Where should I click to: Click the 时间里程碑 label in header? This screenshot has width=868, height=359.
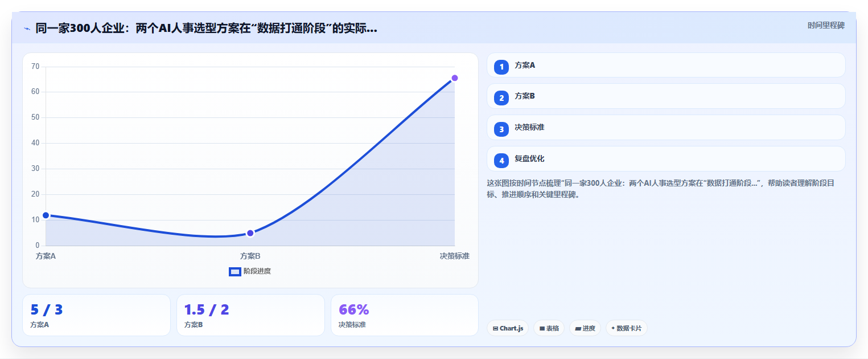[x=826, y=25]
